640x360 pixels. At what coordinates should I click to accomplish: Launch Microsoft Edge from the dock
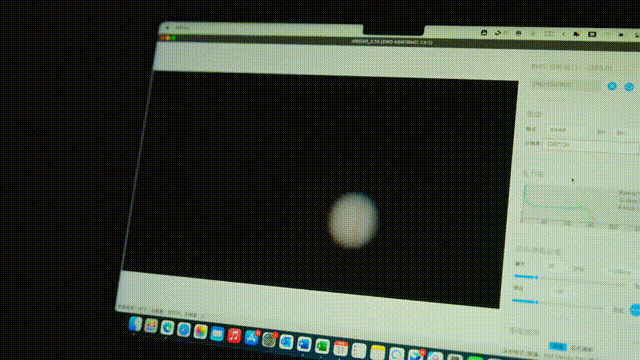167,328
